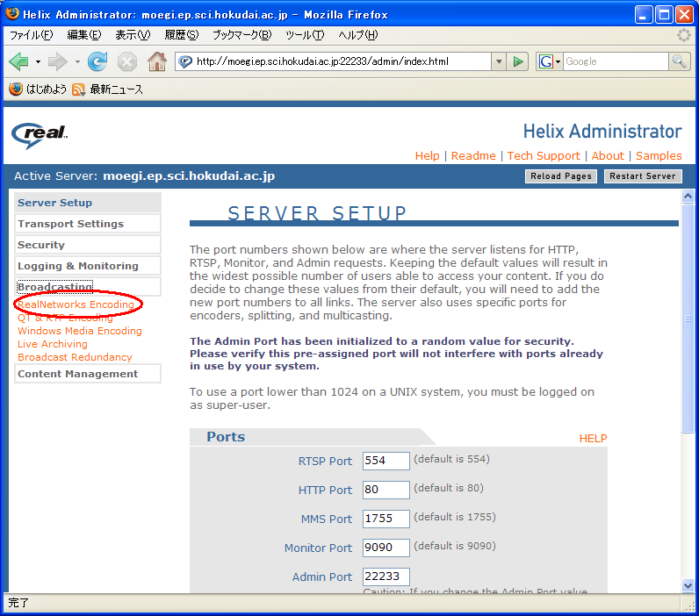Go to the Home page icon

(157, 61)
